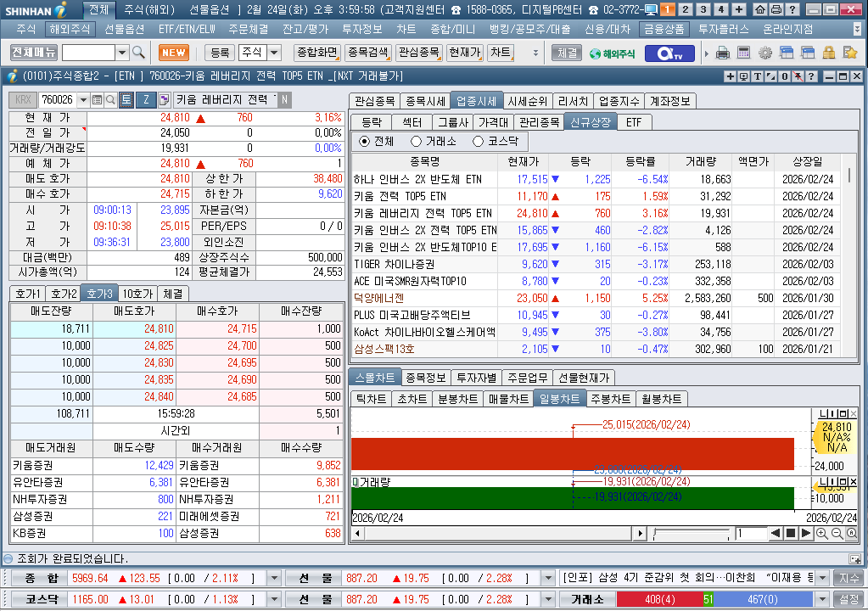Click the auto-fit zoom chart icon

point(851,534)
